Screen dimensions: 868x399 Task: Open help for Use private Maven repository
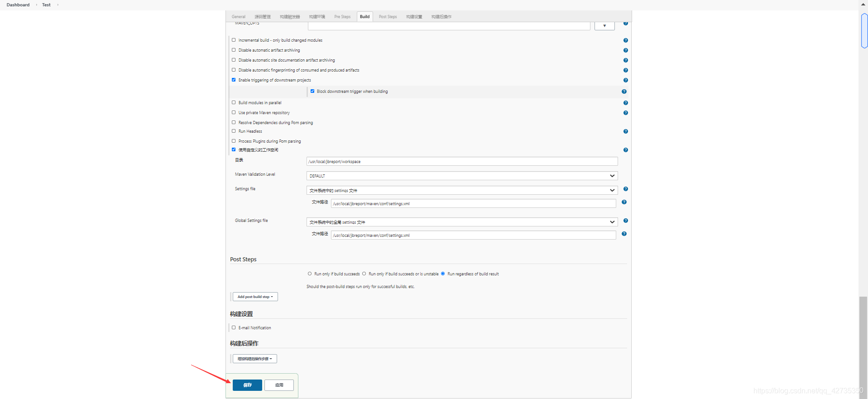coord(625,113)
